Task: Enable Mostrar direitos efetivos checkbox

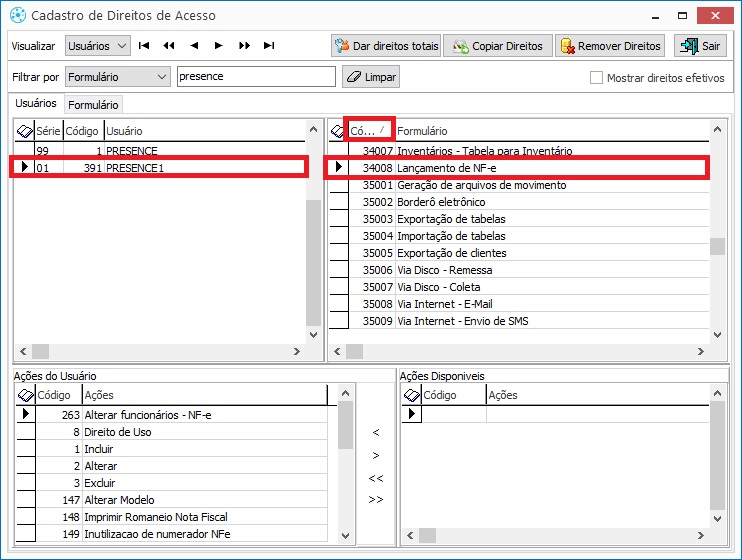Action: (596, 78)
